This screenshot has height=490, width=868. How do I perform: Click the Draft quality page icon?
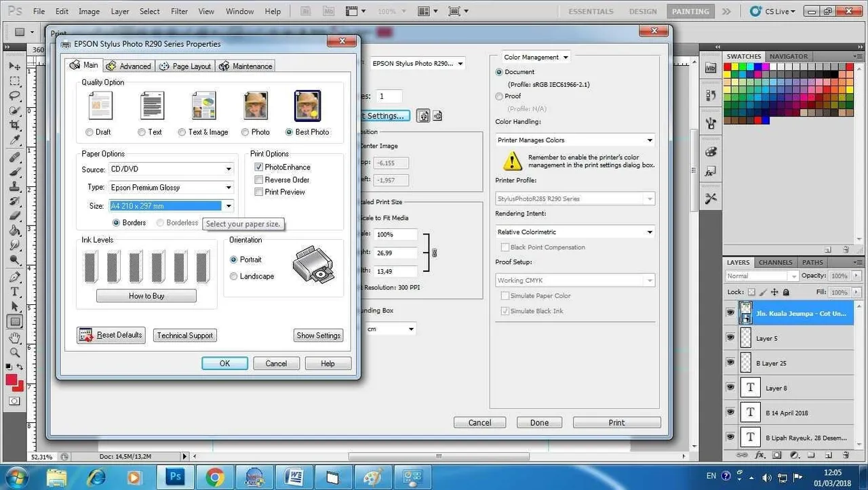pos(100,106)
